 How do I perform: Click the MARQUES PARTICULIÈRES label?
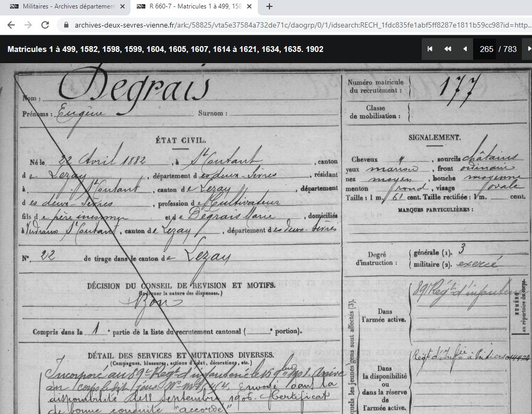click(x=435, y=210)
